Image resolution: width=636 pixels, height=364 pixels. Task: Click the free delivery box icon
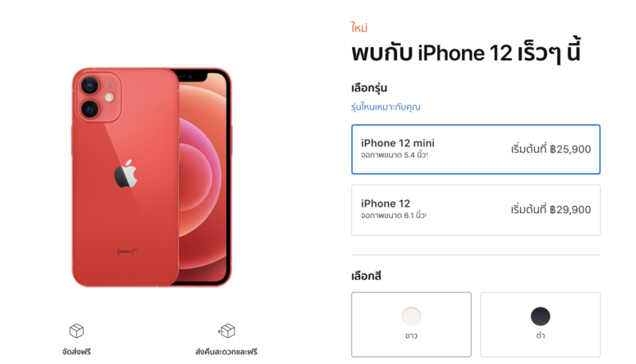point(76,331)
